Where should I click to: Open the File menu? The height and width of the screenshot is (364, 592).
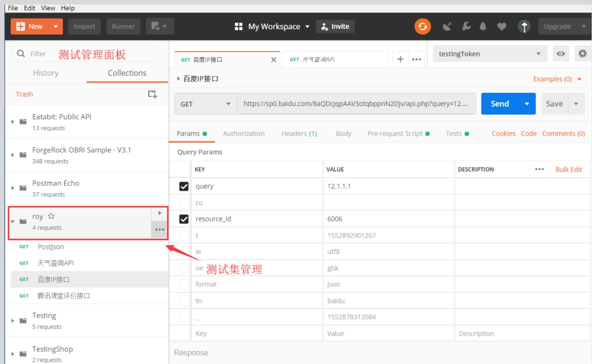click(13, 8)
